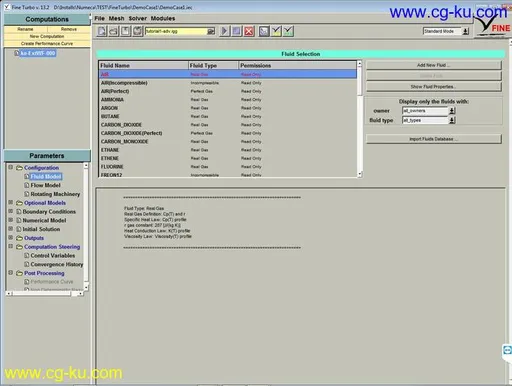
Task: Select the AIR(Incompressible) fluid row
Action: tap(228, 83)
